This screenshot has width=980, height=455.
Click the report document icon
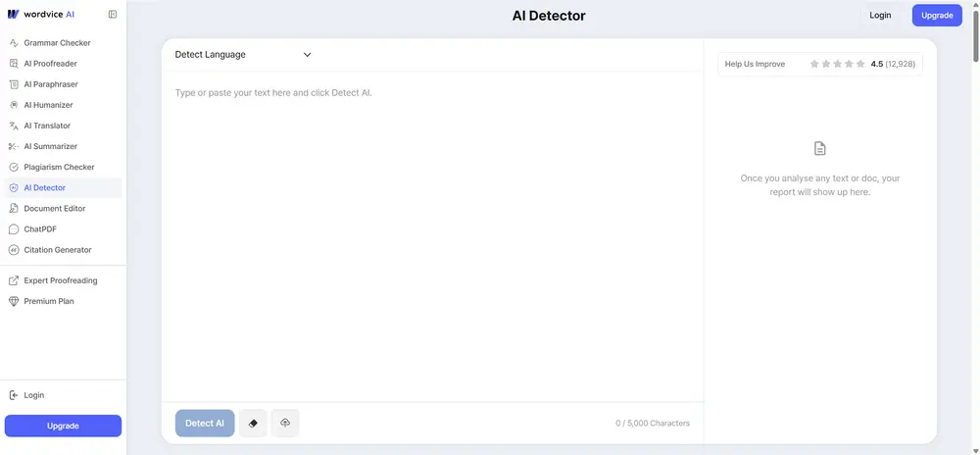click(x=820, y=149)
